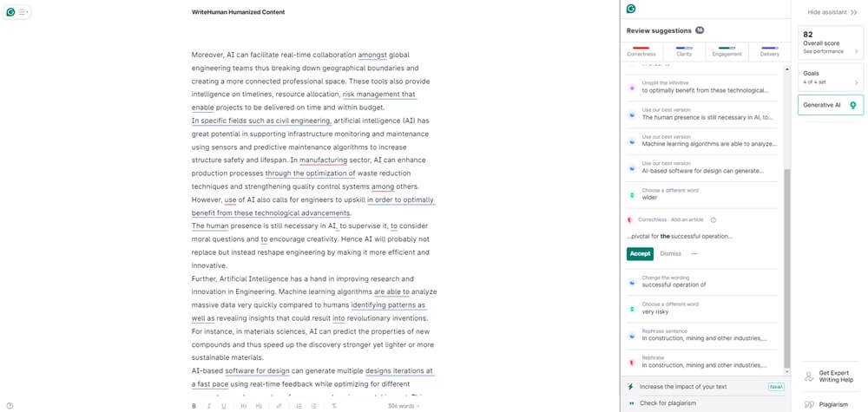
Task: Dismiss the current correctness suggestion
Action: pos(670,253)
